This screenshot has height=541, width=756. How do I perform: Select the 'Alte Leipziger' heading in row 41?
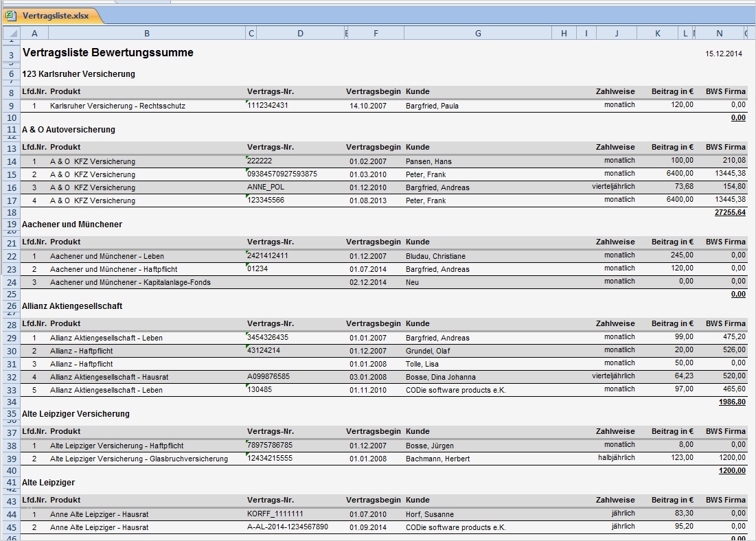tap(48, 483)
